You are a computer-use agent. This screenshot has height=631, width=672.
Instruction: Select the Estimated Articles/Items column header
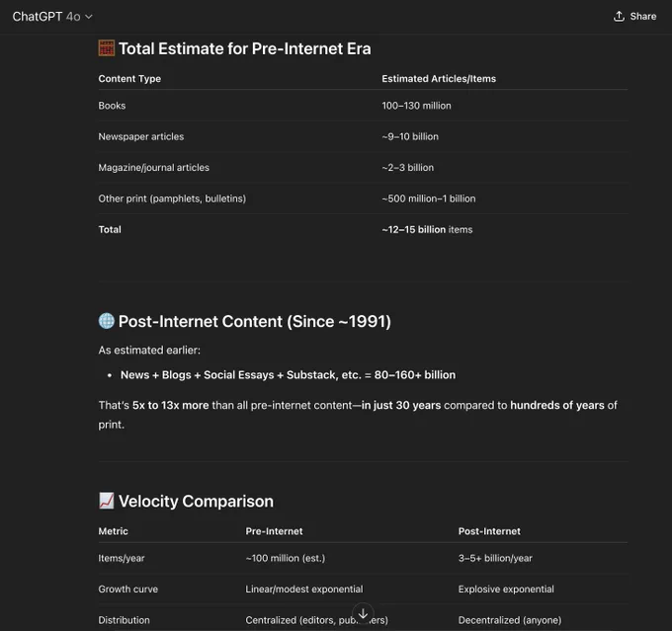(439, 78)
